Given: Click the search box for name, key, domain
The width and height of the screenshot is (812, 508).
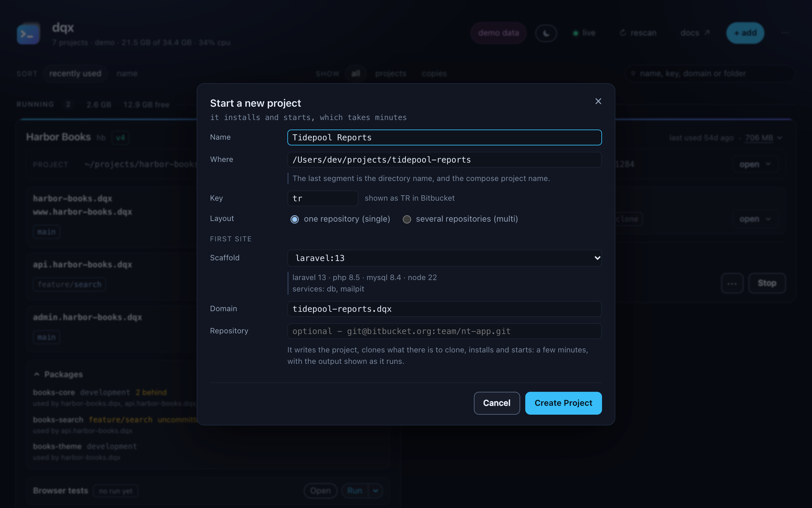Looking at the screenshot, I should click(709, 73).
